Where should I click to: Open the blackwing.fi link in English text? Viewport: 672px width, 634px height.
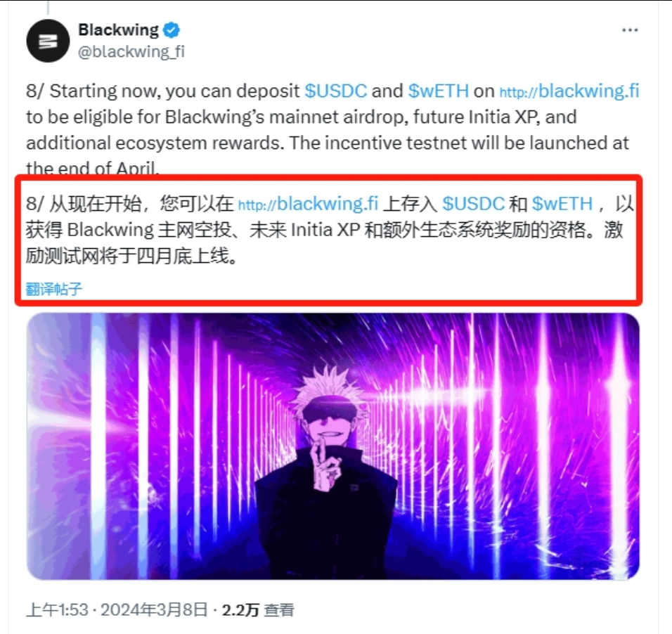[569, 91]
